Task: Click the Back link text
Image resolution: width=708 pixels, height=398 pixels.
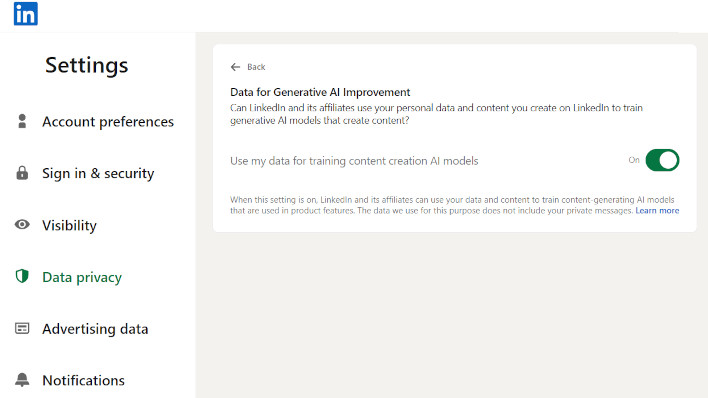Action: (x=256, y=67)
